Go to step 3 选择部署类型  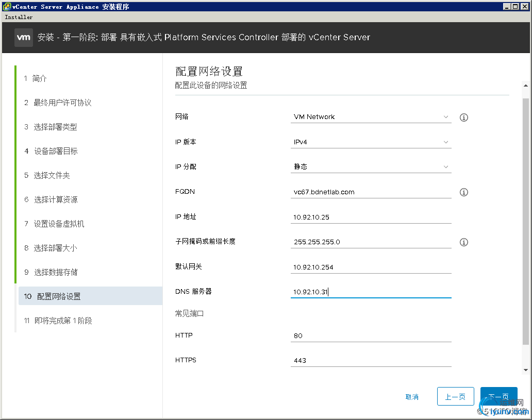(51, 127)
